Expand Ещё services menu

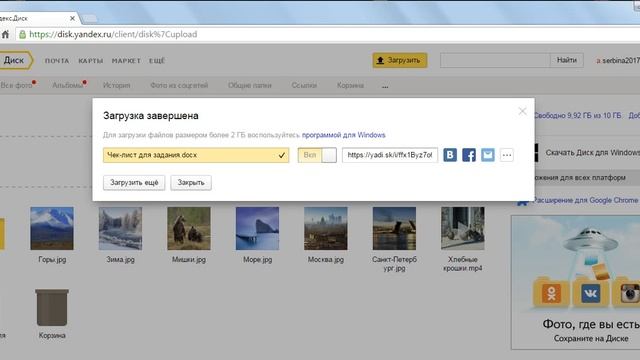click(157, 61)
